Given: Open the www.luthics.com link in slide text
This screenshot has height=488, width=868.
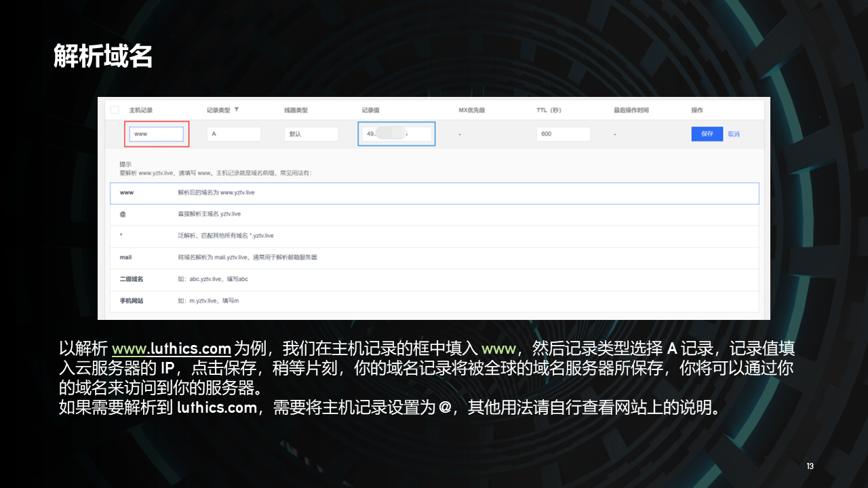Looking at the screenshot, I should click(x=172, y=350).
